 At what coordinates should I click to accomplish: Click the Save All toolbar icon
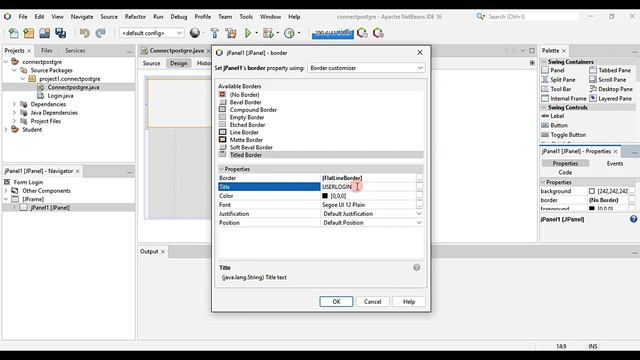(61, 33)
